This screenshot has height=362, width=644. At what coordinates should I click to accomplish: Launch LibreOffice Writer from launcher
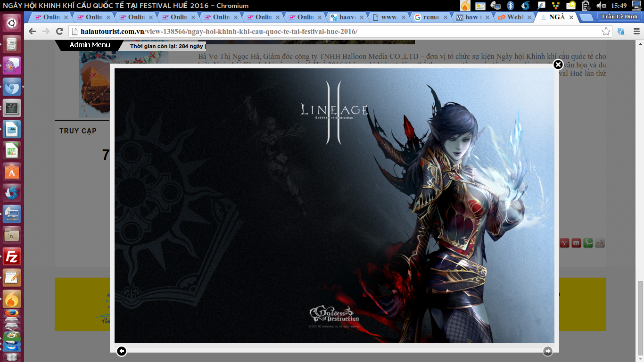[x=12, y=130]
